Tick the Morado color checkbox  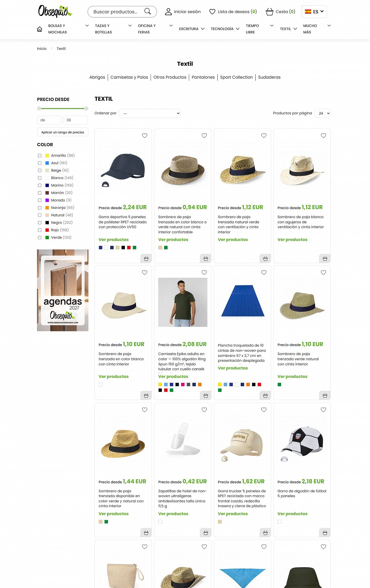pyautogui.click(x=40, y=200)
